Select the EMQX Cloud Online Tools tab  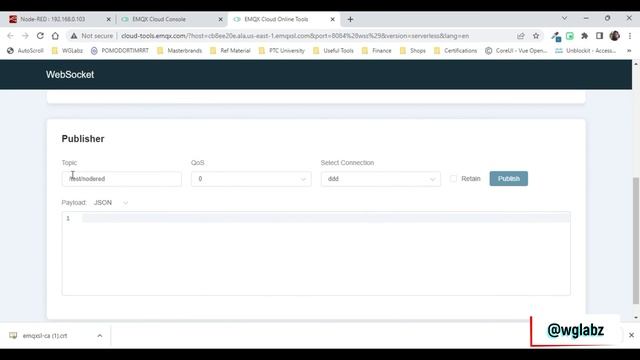(x=282, y=19)
